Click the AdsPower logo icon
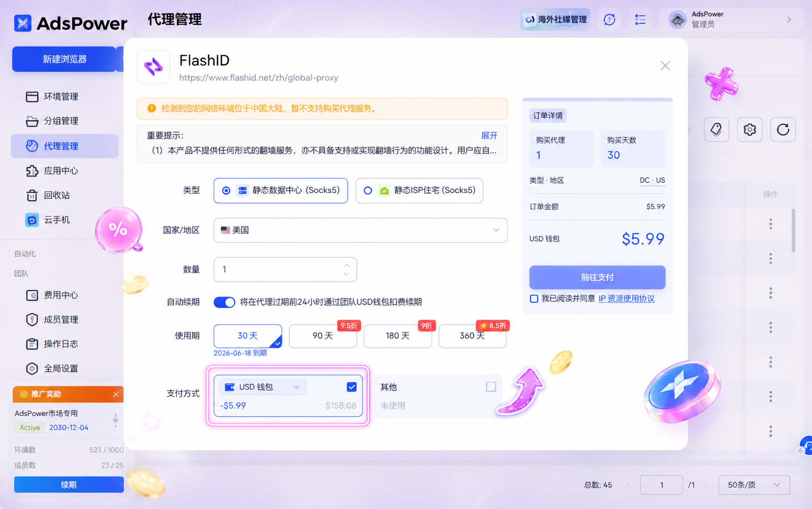 point(23,23)
